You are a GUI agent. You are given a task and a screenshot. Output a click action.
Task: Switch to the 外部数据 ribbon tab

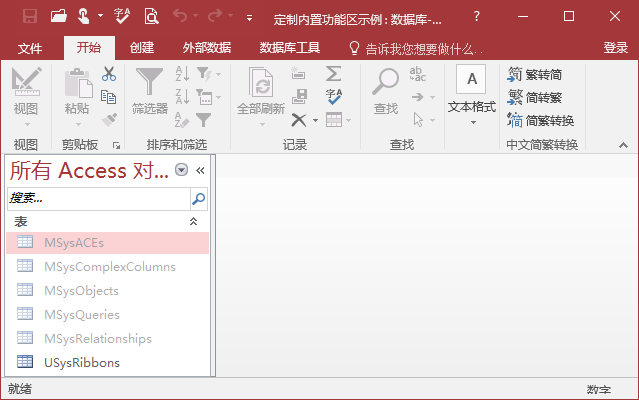coord(207,48)
